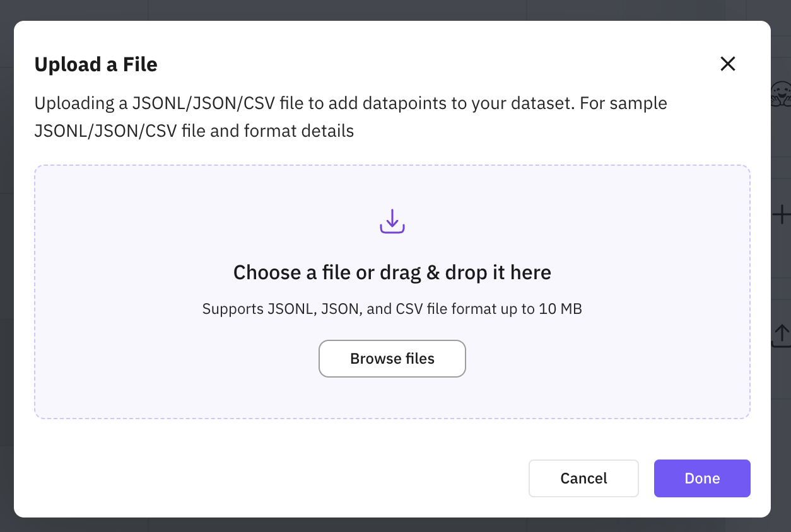Click the "Upload a File" dialog title

pyautogui.click(x=96, y=64)
